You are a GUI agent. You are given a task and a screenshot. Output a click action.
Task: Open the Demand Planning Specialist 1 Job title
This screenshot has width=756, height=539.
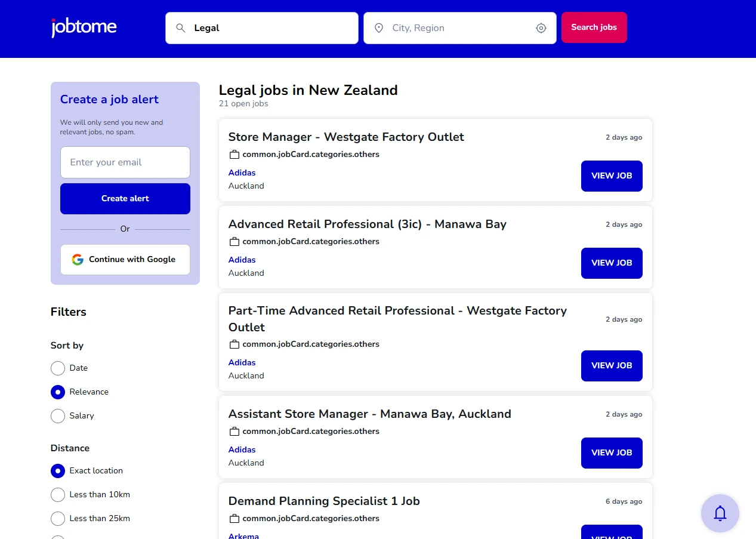tap(324, 501)
